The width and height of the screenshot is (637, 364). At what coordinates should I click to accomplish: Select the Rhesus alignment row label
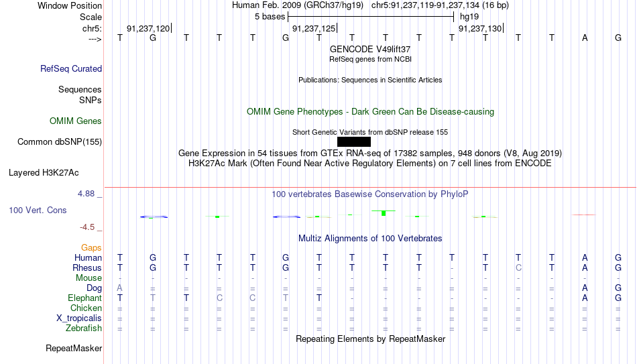click(87, 267)
